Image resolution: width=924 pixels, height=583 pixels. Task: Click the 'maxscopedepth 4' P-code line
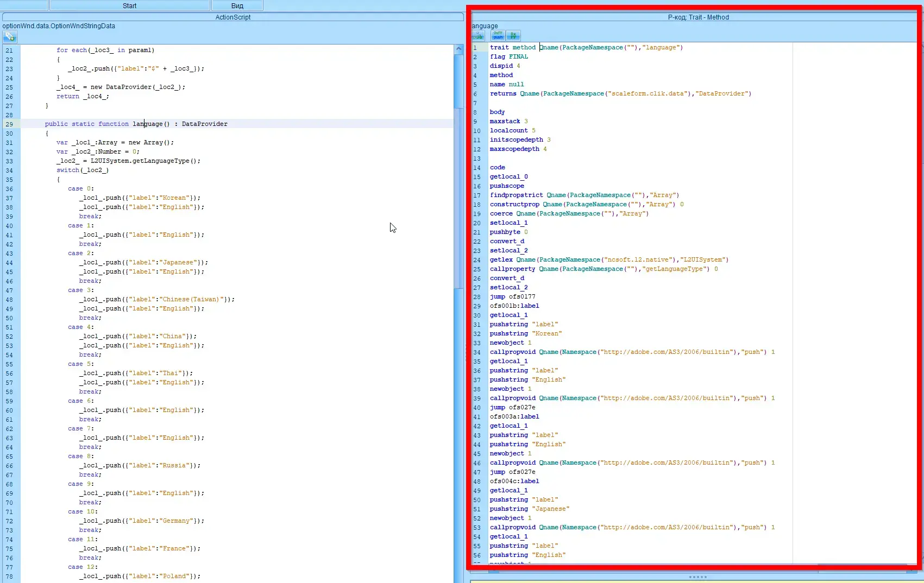coord(519,149)
